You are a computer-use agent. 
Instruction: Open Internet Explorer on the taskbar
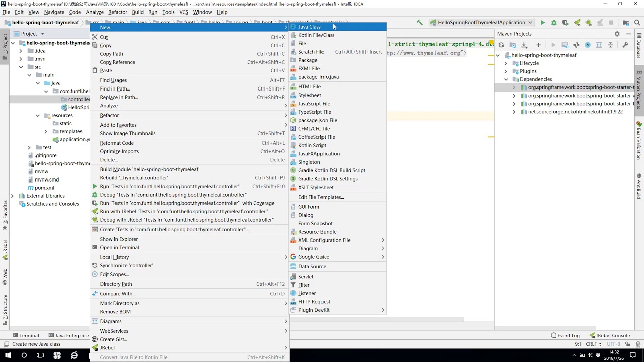point(74,355)
